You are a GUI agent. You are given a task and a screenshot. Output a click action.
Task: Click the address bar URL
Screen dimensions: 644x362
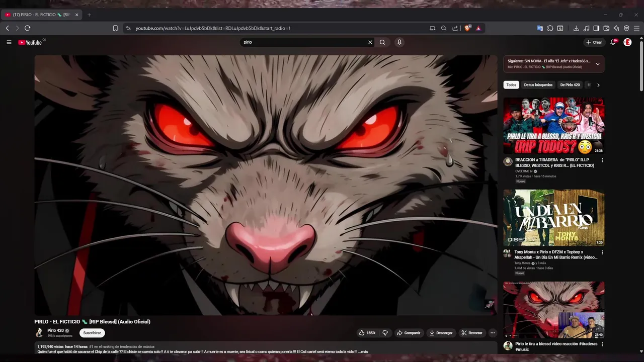[x=213, y=28]
